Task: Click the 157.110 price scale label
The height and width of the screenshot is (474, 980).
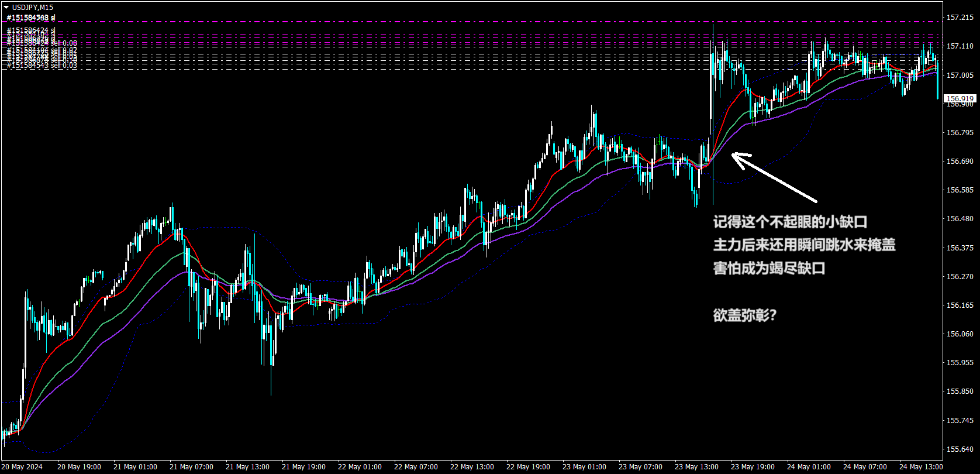Action: pyautogui.click(x=959, y=46)
